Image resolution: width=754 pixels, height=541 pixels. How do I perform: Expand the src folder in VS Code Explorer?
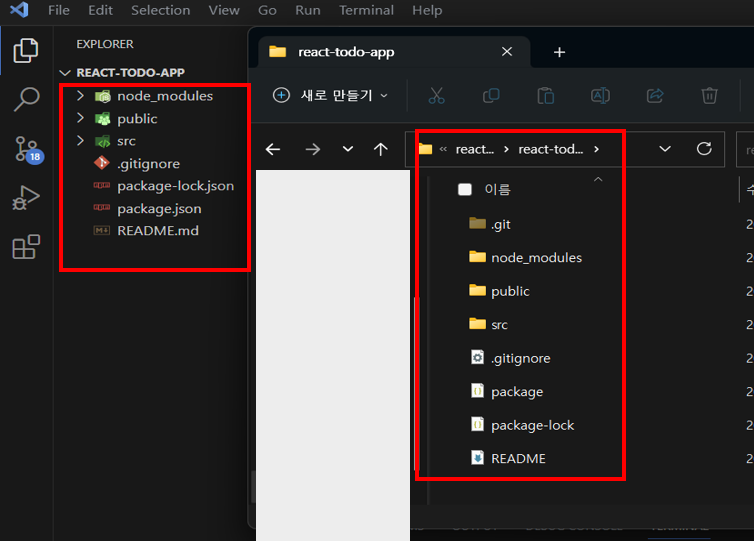click(x=80, y=140)
